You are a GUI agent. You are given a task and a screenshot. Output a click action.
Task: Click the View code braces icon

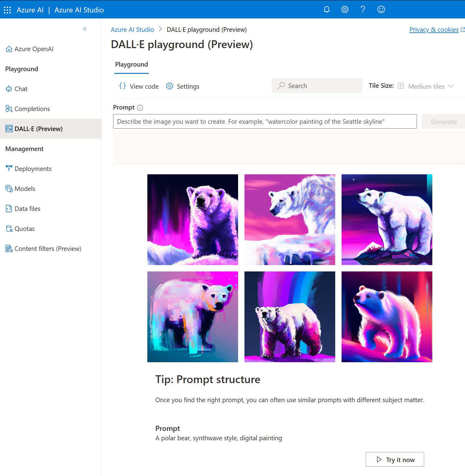click(123, 86)
